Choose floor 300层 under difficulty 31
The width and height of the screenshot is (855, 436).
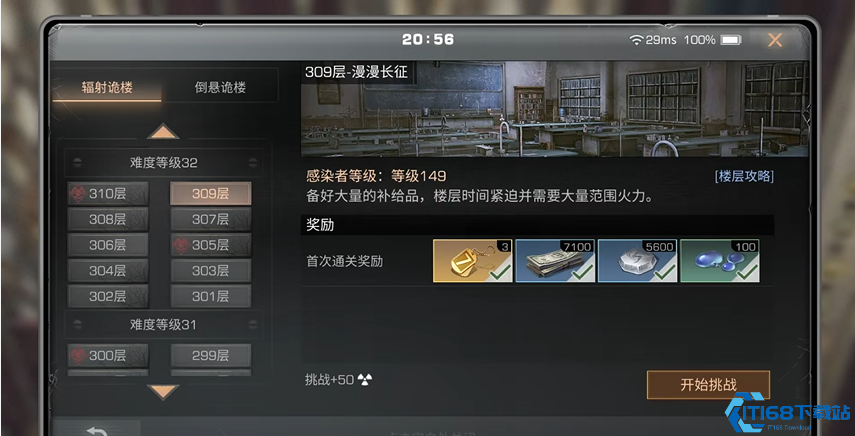[x=108, y=355]
